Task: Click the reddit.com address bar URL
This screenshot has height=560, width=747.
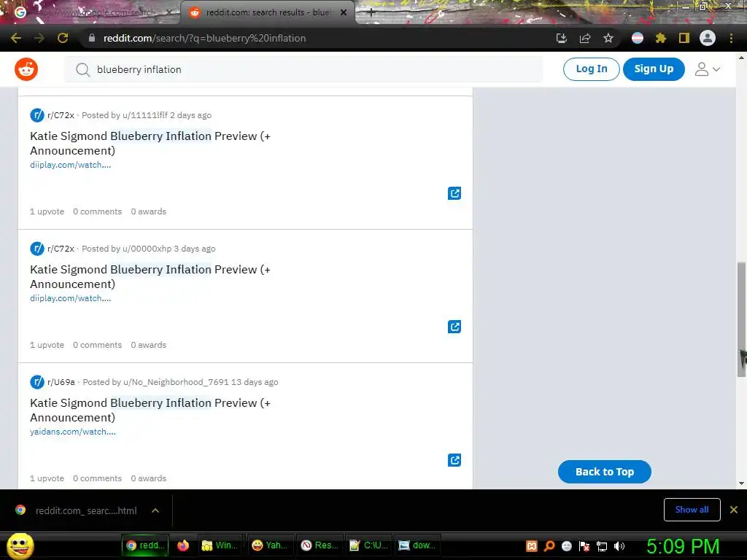Action: 204,38
